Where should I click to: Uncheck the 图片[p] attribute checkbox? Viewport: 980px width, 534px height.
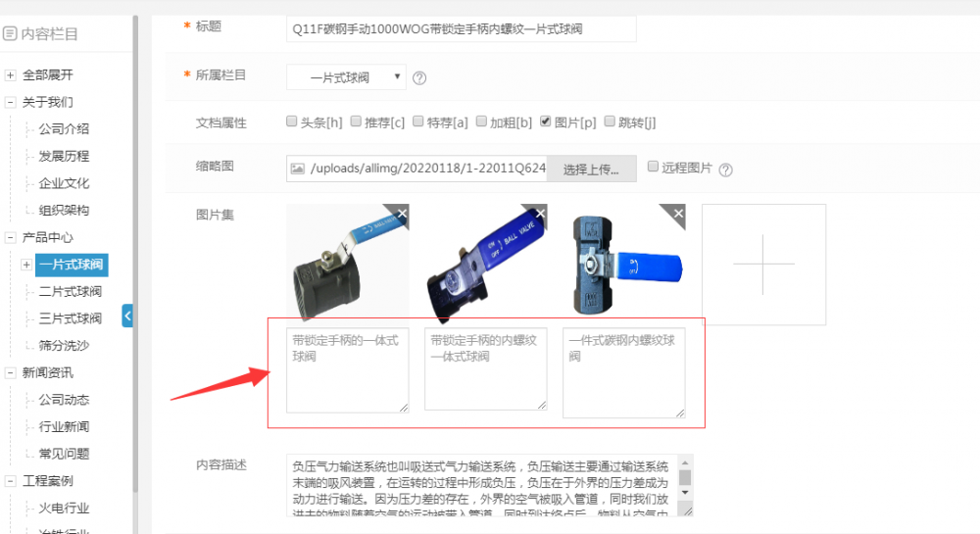[x=546, y=121]
